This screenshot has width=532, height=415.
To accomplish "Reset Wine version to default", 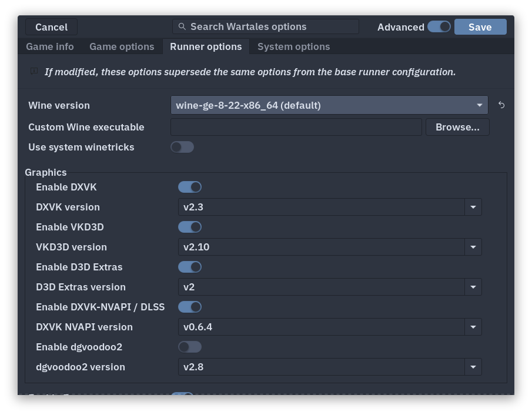I will click(501, 105).
